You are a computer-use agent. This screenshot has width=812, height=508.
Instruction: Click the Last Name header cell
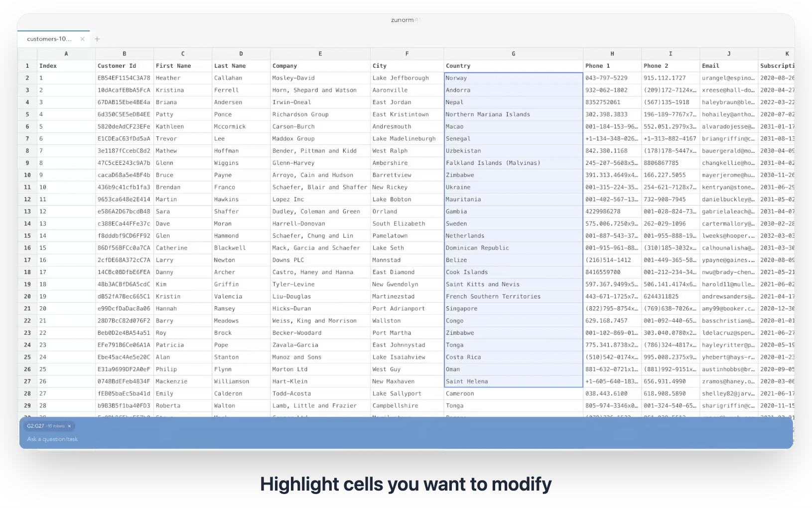point(241,66)
